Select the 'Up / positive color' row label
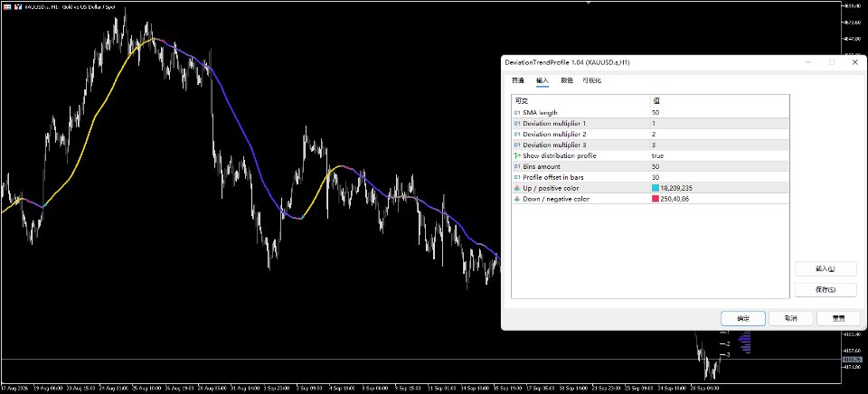The height and width of the screenshot is (394, 868). pos(551,188)
